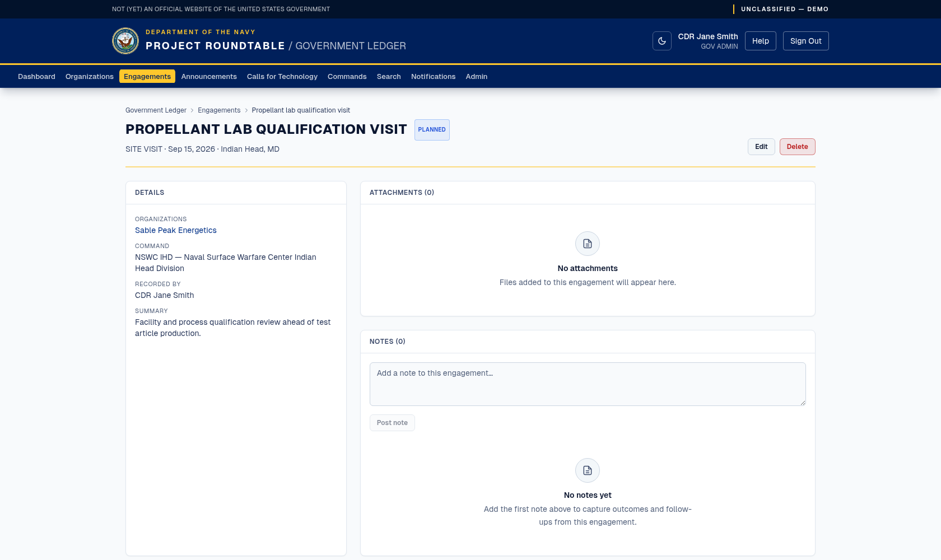Open the Dashboard nav tab
The height and width of the screenshot is (560, 941).
pyautogui.click(x=36, y=77)
